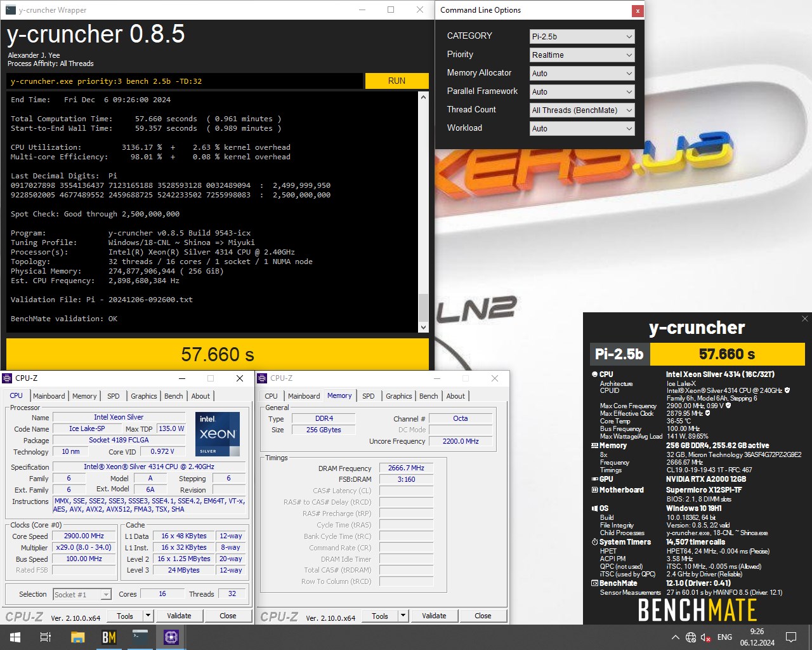Click the GPU section icon in BenchMate overlay
Screen dimensions: 812x650
pos(594,479)
